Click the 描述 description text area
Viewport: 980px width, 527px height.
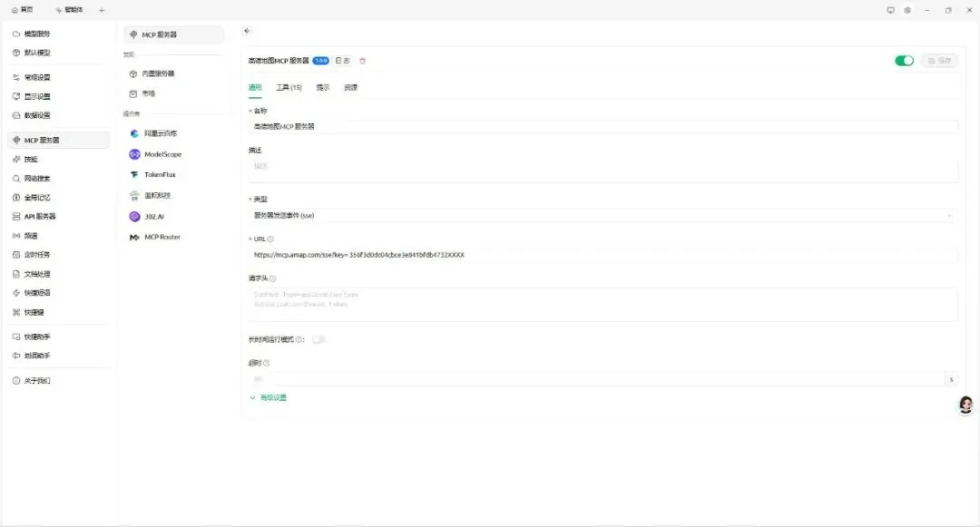click(603, 171)
